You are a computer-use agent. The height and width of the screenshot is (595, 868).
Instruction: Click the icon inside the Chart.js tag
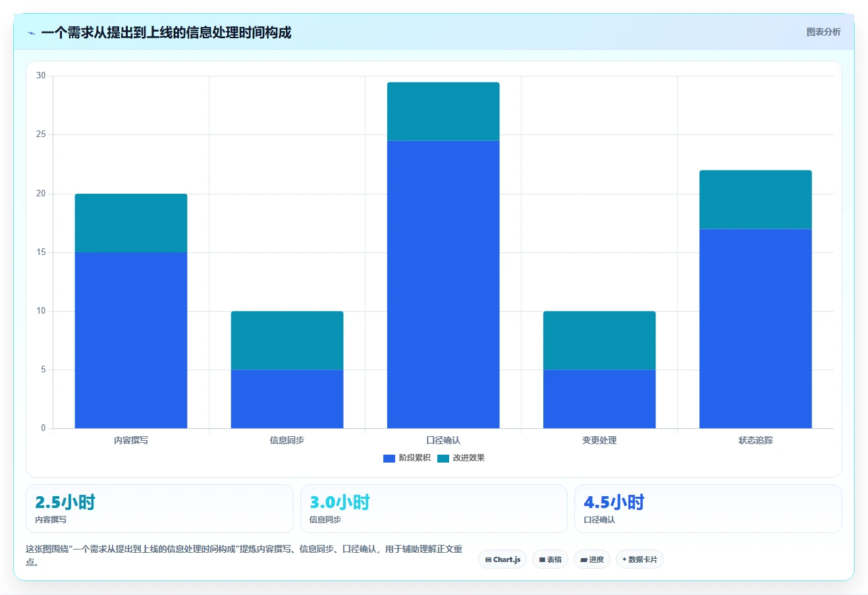[x=488, y=559]
